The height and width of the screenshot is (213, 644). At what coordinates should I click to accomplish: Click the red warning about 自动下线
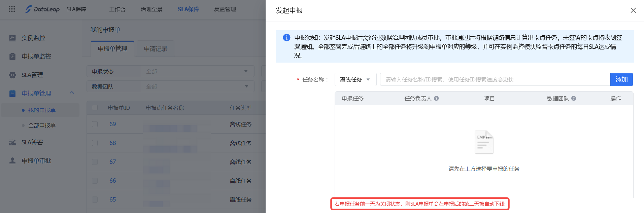click(419, 204)
